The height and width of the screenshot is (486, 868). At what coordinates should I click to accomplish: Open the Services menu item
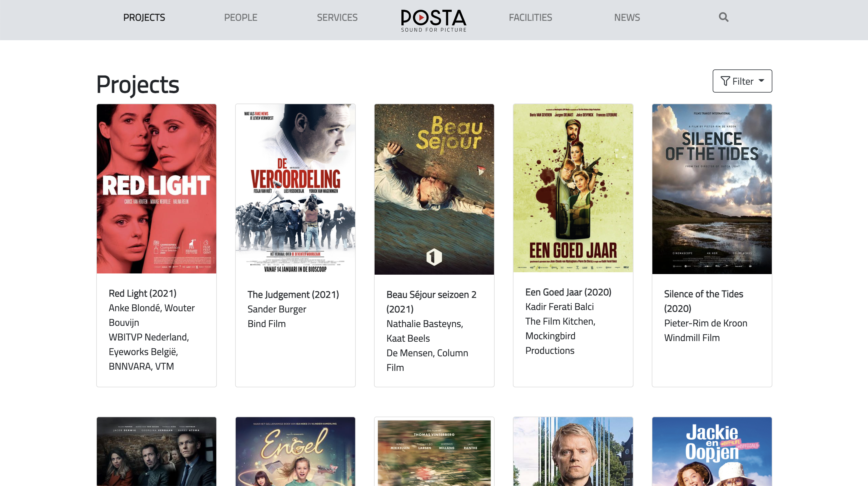point(337,17)
